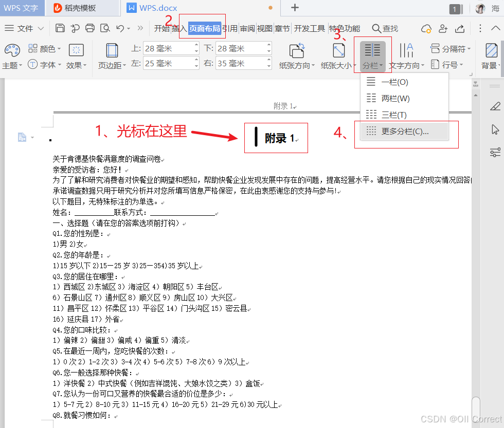
Task: Collapse the ribbon with the caret icon
Action: pyautogui.click(x=496, y=28)
